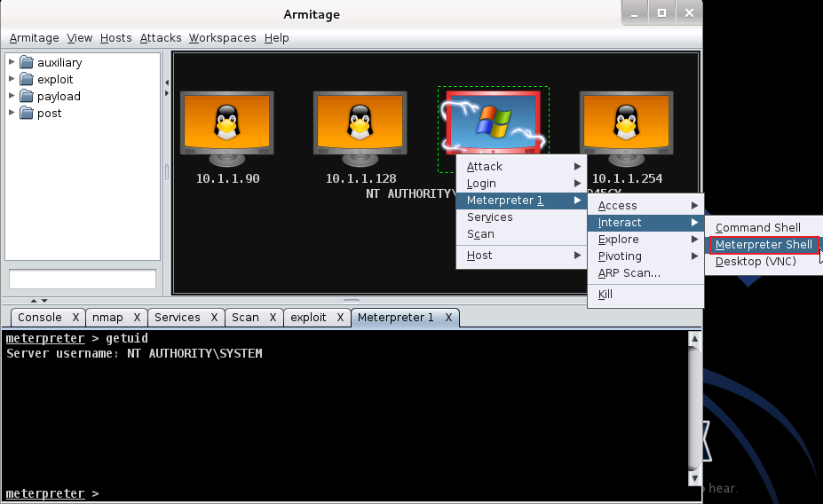Screen dimensions: 823x504
Task: Choose Scan from the context menu
Action: point(522,234)
